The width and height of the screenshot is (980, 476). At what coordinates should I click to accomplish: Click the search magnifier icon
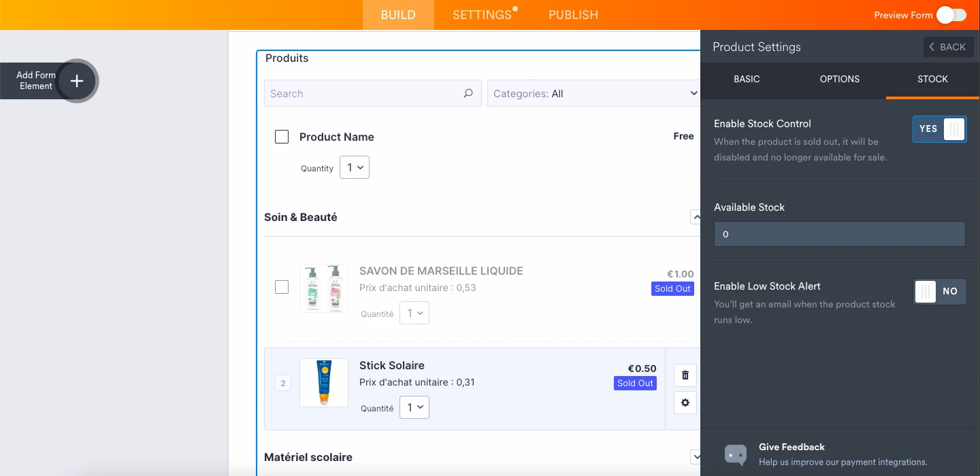pos(468,94)
